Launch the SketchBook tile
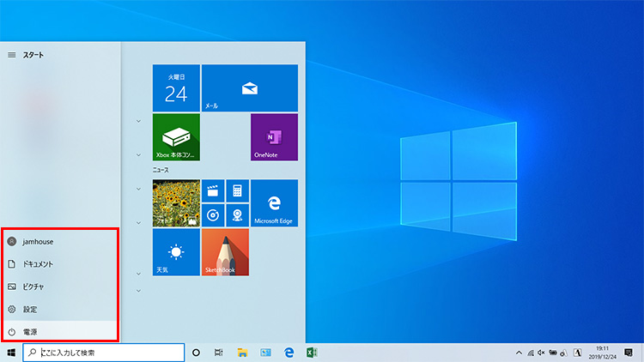 click(x=225, y=252)
